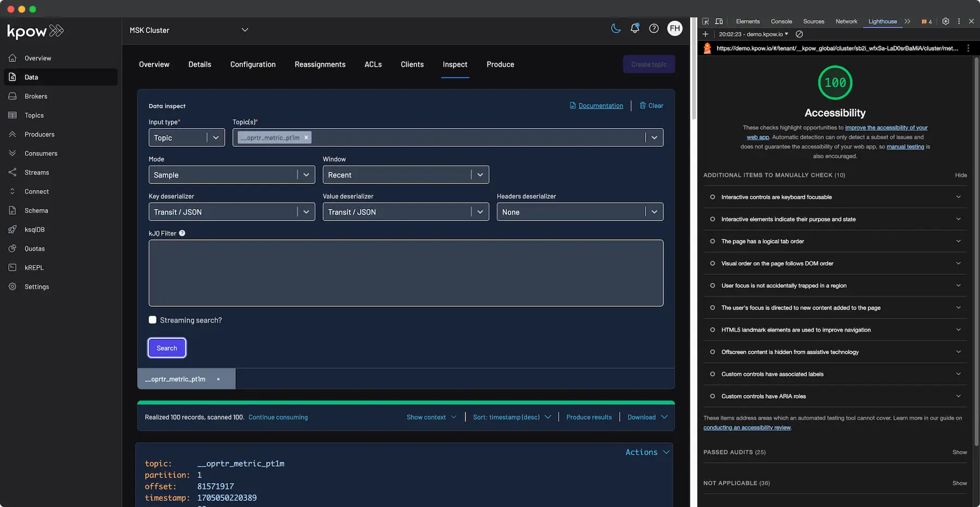Remove __oprtr_metric_pt1m topic chip
Screen dimensions: 980x507
point(307,138)
